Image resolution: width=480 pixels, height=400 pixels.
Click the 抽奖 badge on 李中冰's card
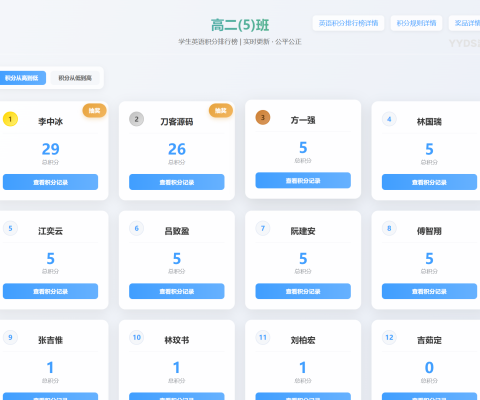(94, 111)
